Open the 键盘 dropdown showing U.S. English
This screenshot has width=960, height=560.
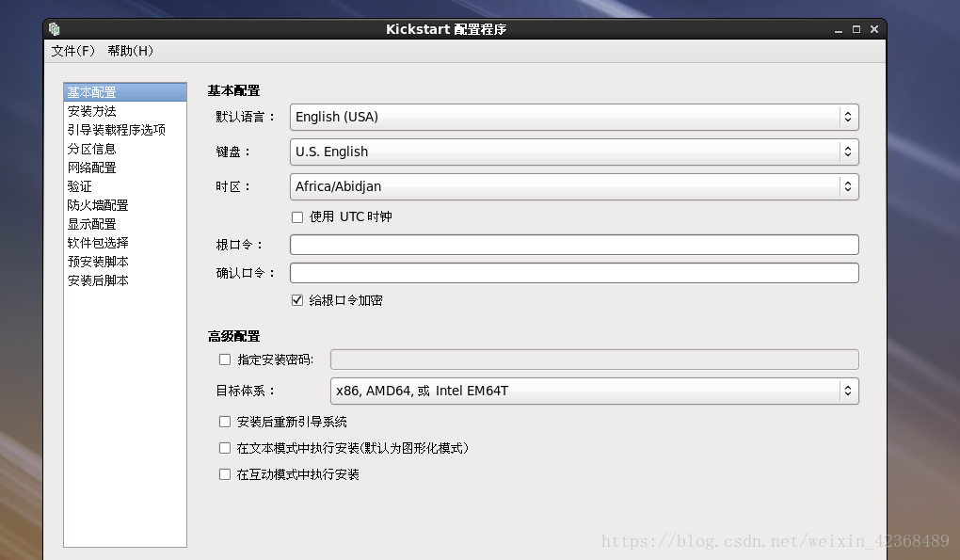574,152
